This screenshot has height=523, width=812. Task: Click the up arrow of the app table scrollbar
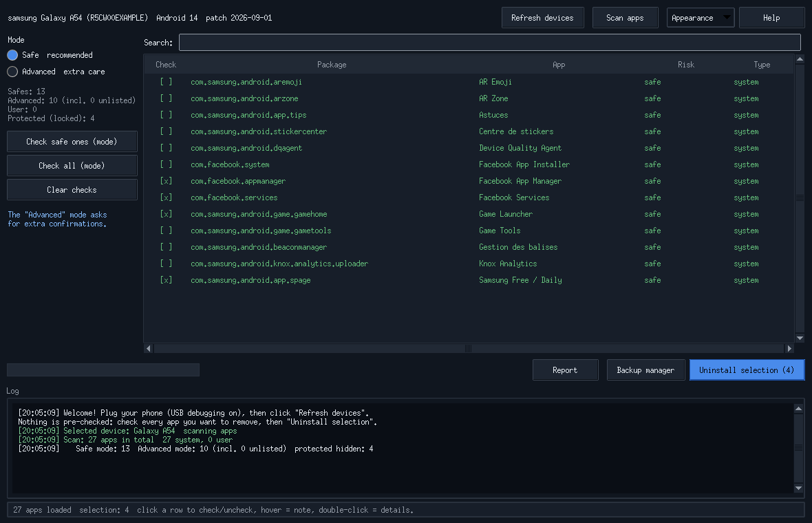click(800, 60)
